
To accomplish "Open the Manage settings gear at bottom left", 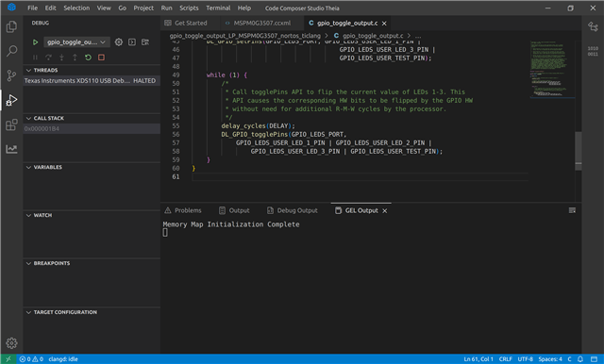I will click(11, 343).
